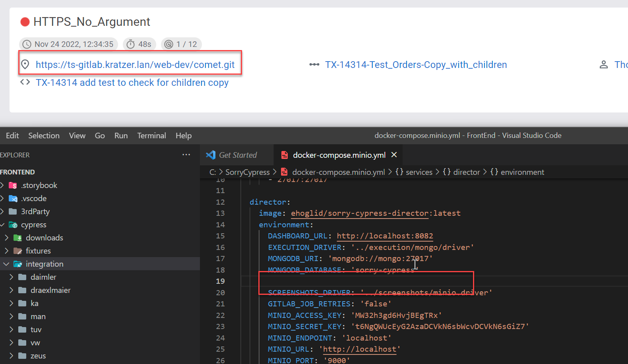Screen dimensions: 628x364
Task: Click the integration folder icon
Action: pyautogui.click(x=17, y=264)
